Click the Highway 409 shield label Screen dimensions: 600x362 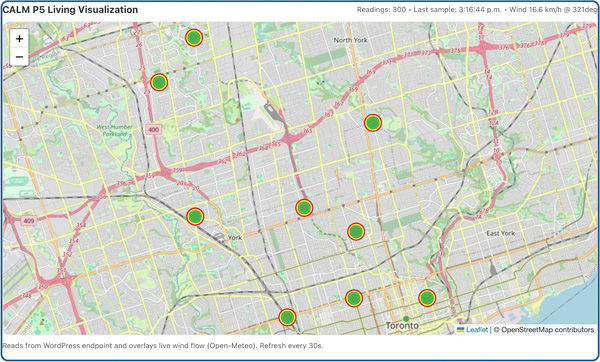click(29, 220)
